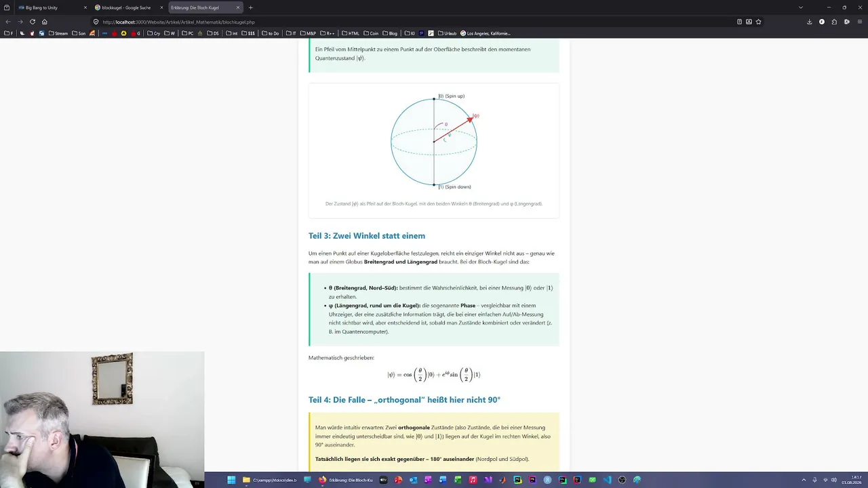
Task: Open the 'Stream' bookmark folder
Action: (58, 33)
